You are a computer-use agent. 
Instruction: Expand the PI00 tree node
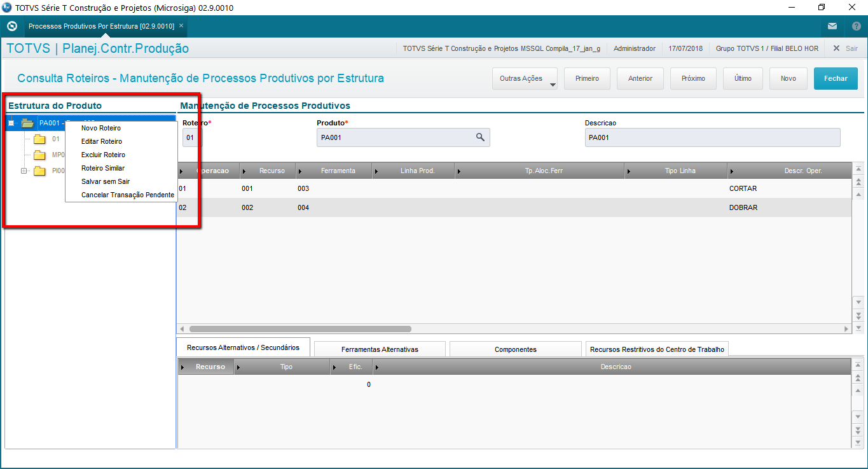coord(24,171)
